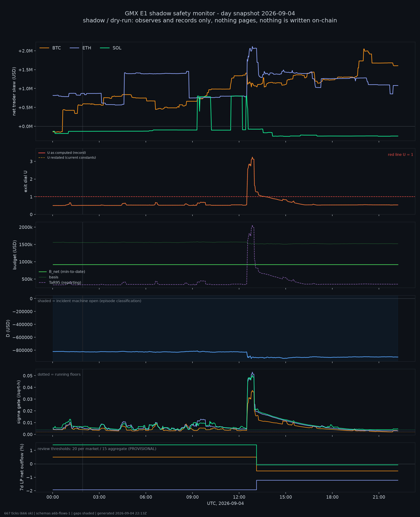Click 'TaR95 (reporting)' legend entry
The image size is (420, 517).
click(60, 283)
